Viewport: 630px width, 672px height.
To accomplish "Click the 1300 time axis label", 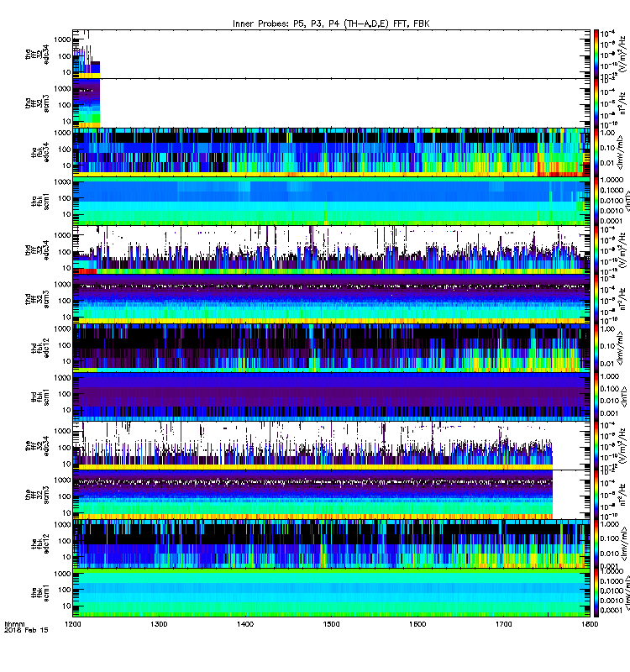I will pos(159,624).
